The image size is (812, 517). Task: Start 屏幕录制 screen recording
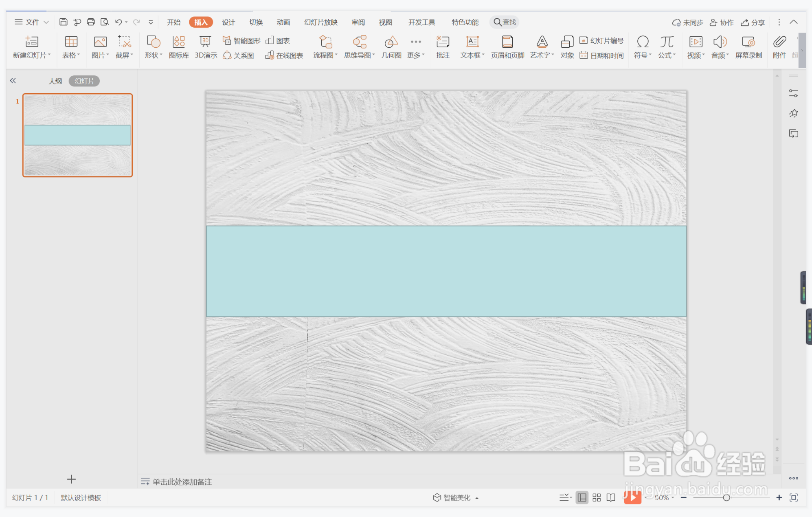(748, 47)
